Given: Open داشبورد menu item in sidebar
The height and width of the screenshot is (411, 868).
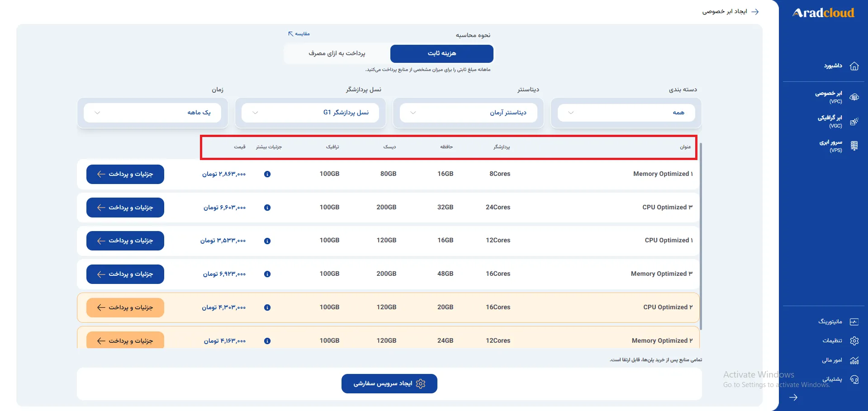Looking at the screenshot, I should coord(833,66).
